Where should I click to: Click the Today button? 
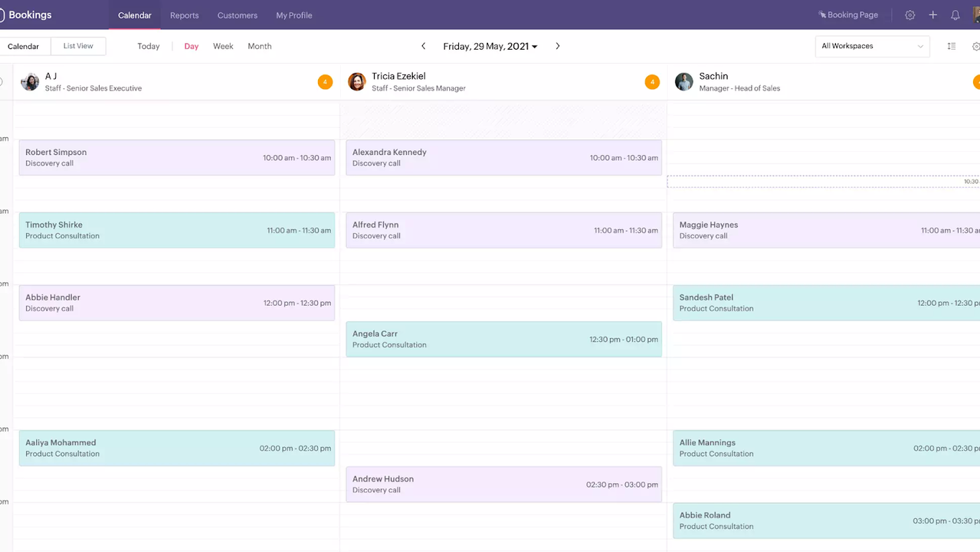tap(148, 46)
